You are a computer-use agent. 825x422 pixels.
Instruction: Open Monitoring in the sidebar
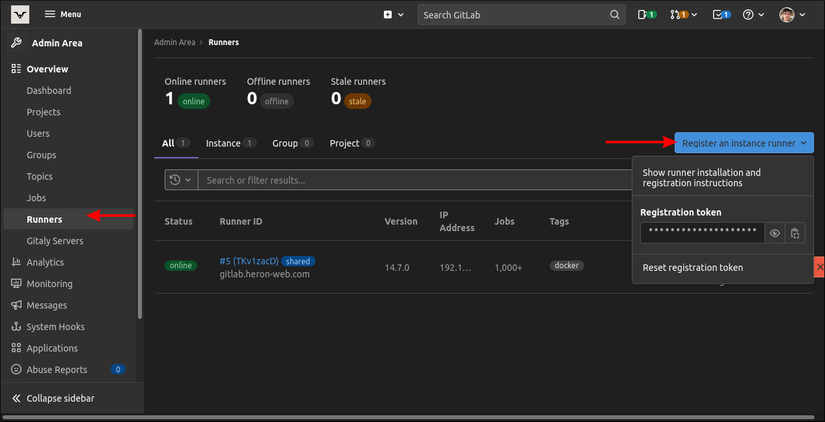tap(49, 284)
